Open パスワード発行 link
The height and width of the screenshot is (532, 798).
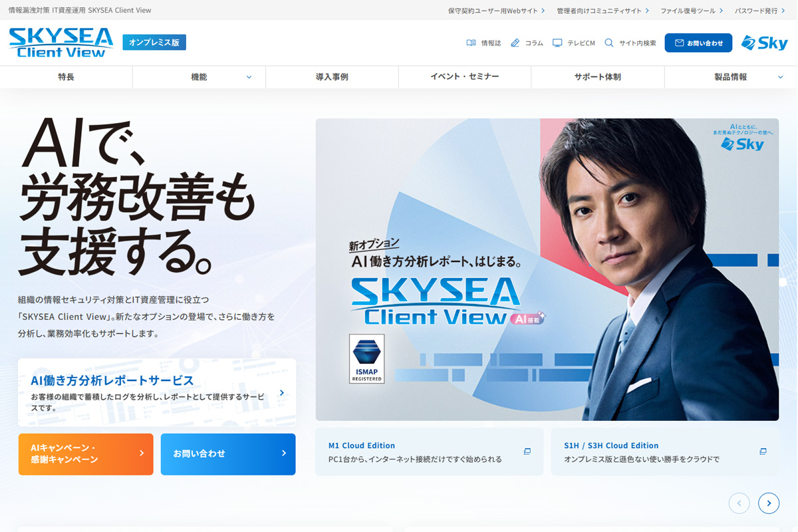[761, 11]
